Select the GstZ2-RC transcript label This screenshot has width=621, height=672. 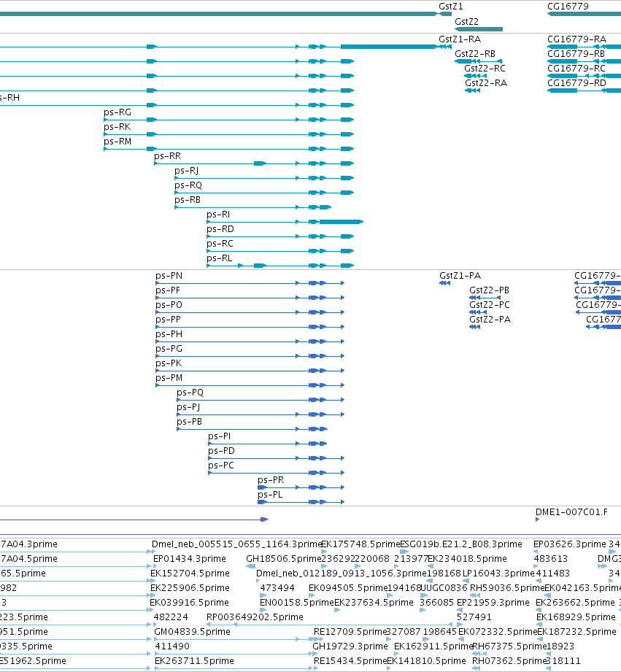point(485,69)
